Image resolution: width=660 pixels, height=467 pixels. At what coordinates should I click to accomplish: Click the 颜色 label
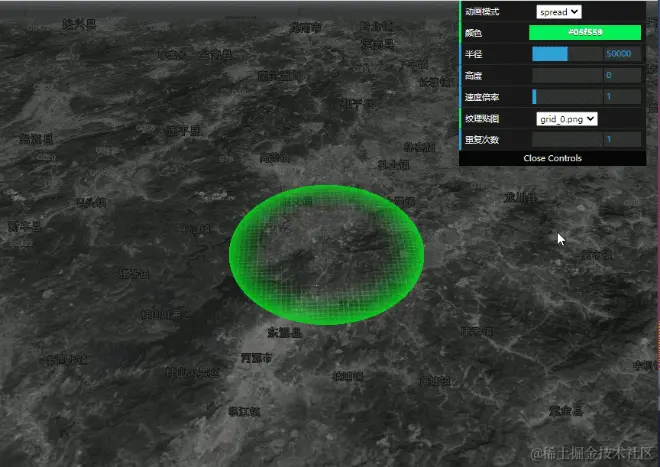[x=473, y=33]
